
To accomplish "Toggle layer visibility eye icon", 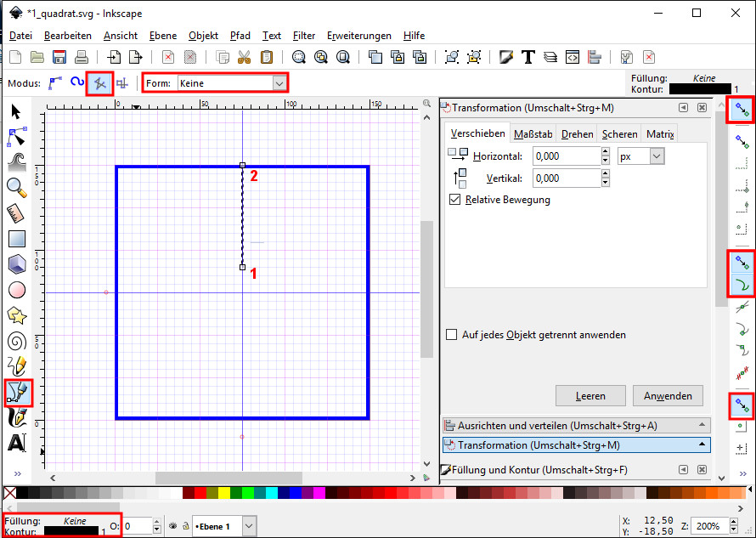I will click(x=173, y=526).
